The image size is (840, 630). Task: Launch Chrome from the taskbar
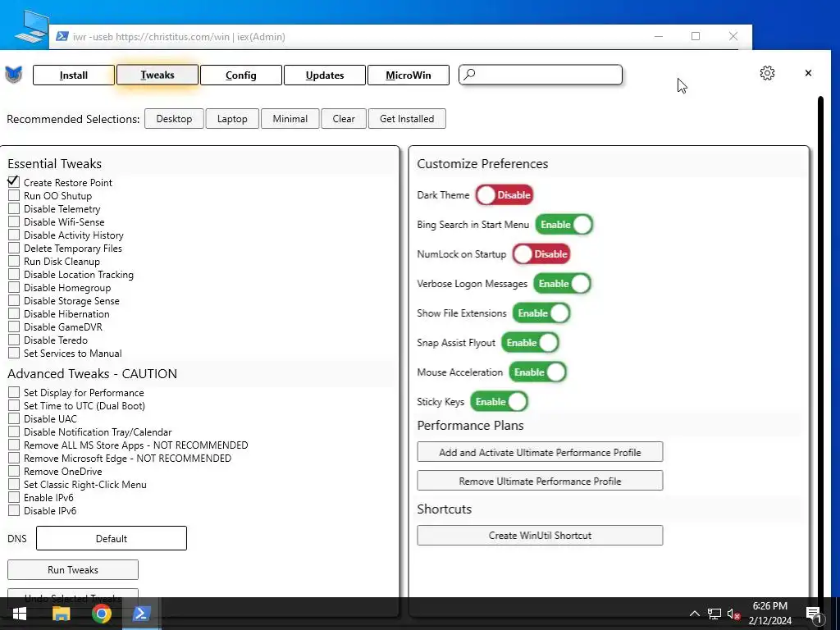[101, 614]
